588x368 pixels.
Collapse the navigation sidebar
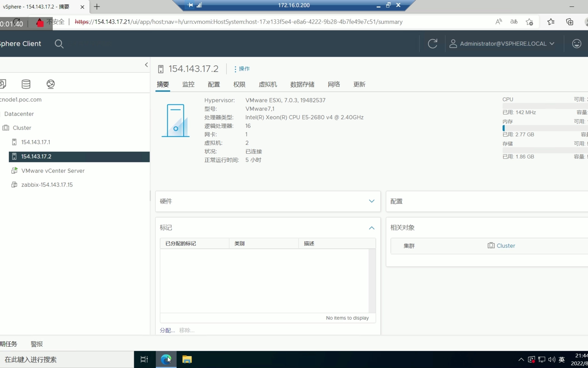click(x=146, y=65)
